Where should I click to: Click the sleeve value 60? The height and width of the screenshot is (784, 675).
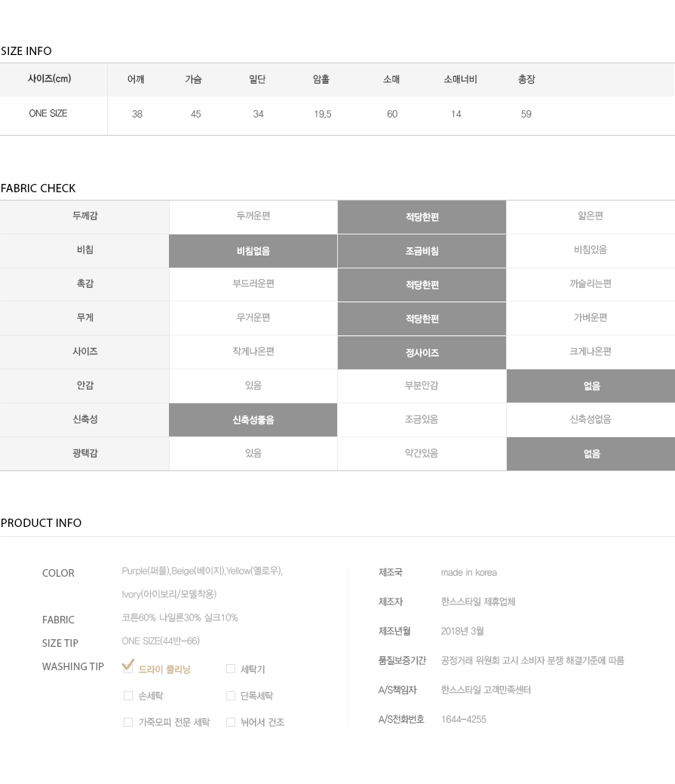392,114
